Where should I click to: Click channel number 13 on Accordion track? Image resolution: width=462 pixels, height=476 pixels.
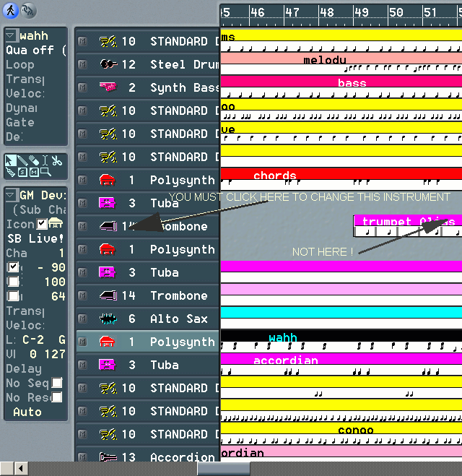coord(128,457)
